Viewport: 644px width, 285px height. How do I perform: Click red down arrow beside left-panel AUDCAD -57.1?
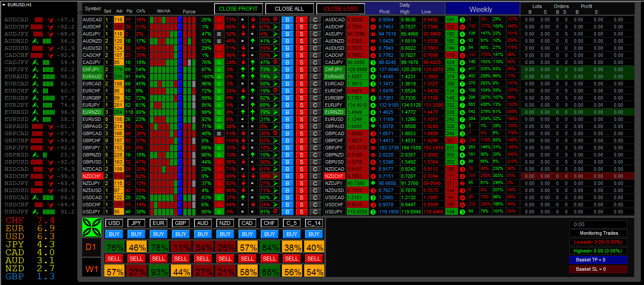(50, 20)
